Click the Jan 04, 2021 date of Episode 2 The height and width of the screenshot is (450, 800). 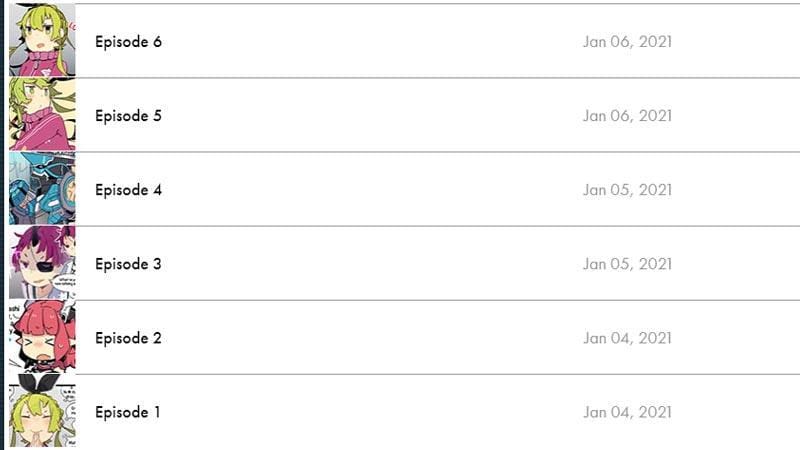pos(627,338)
